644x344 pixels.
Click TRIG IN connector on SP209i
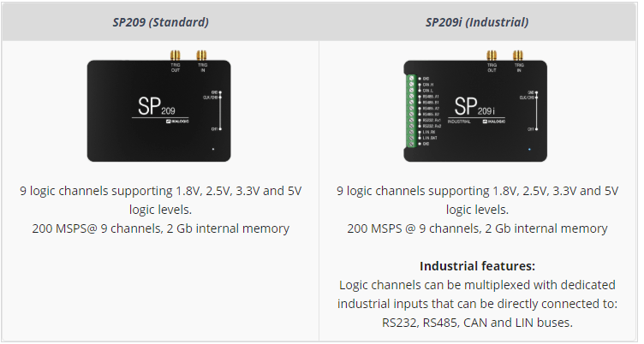pos(518,56)
